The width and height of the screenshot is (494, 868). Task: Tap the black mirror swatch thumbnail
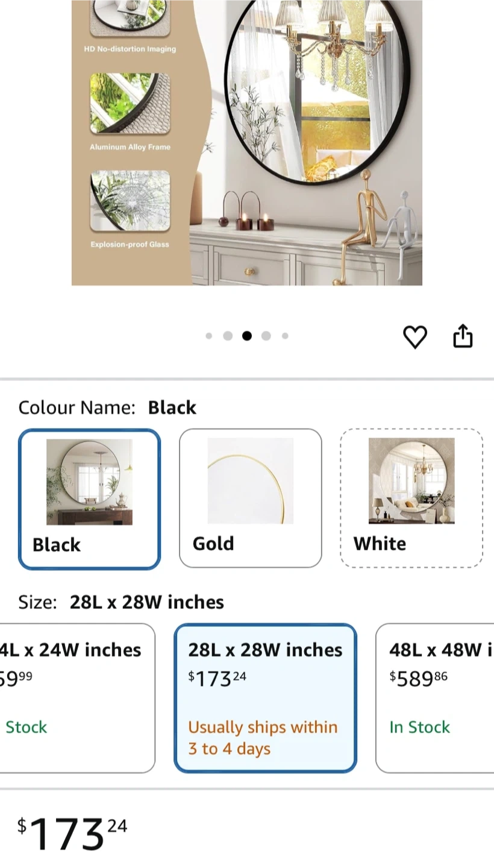90,482
